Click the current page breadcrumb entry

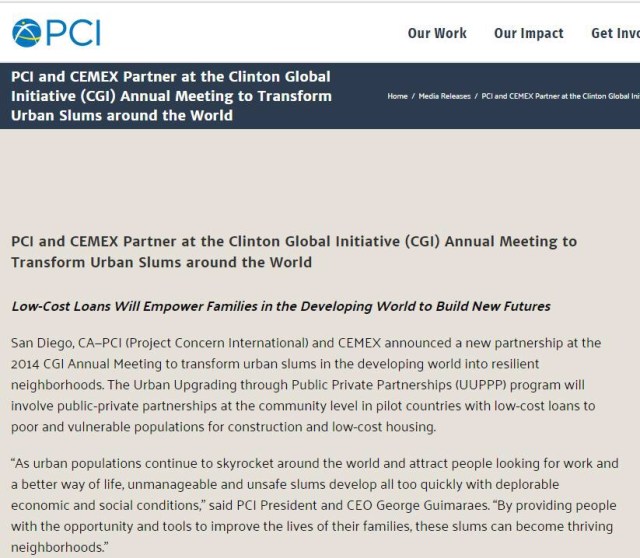(560, 96)
